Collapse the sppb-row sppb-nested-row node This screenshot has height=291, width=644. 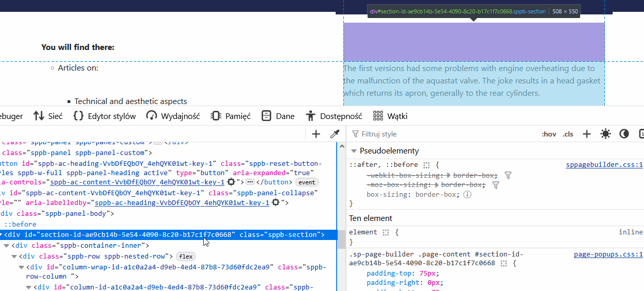[x=14, y=256]
